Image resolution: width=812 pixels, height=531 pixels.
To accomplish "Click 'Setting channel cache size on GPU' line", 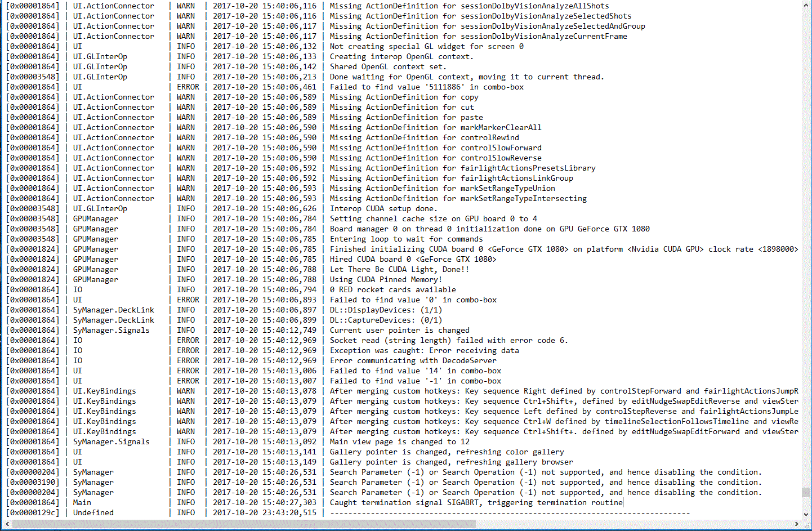I will click(433, 218).
